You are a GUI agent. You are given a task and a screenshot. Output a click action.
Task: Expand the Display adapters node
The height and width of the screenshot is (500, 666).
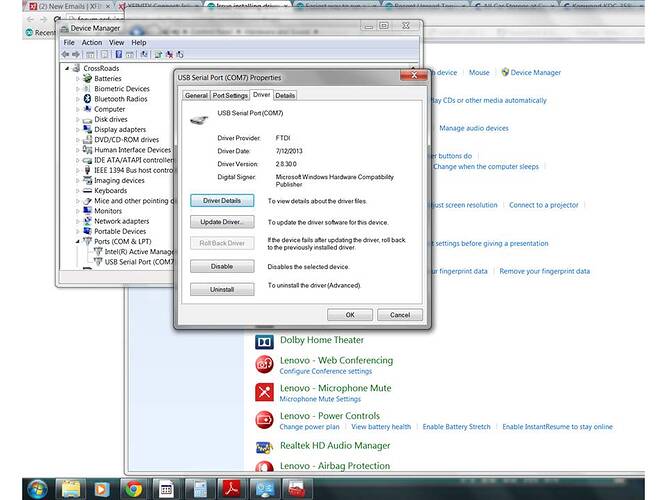tap(78, 130)
